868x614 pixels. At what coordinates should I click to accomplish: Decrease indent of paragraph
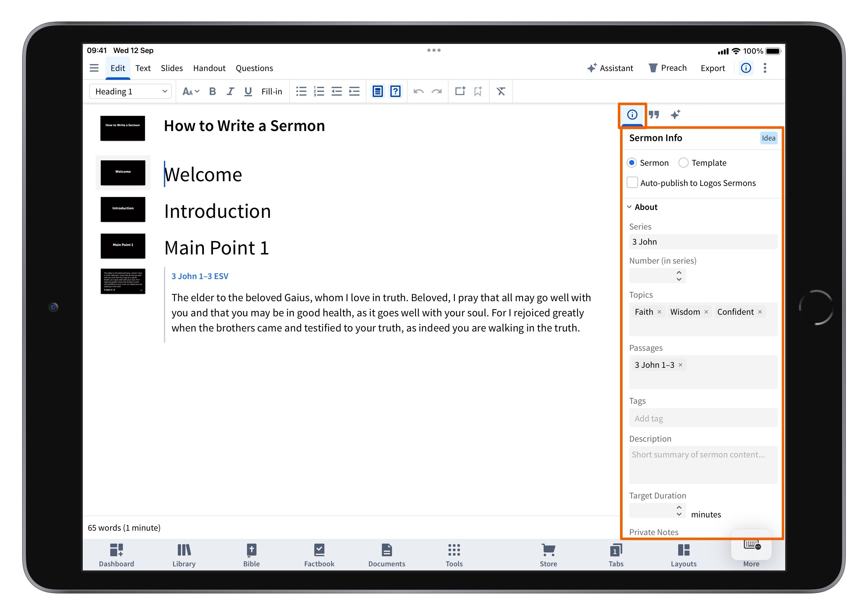(x=337, y=92)
